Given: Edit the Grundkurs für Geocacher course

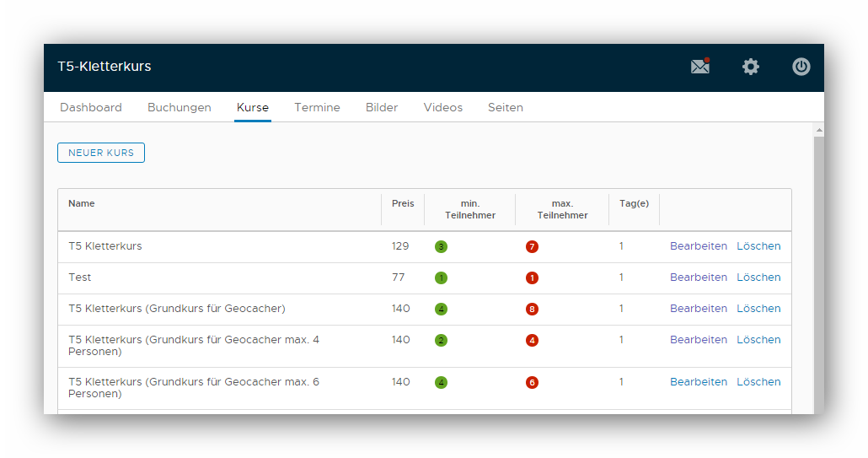Looking at the screenshot, I should click(x=699, y=309).
